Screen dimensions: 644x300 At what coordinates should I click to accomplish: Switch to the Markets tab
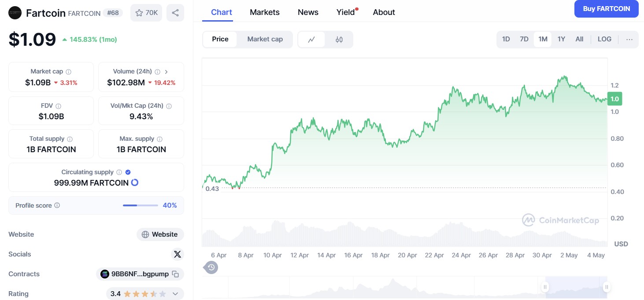pos(265,12)
